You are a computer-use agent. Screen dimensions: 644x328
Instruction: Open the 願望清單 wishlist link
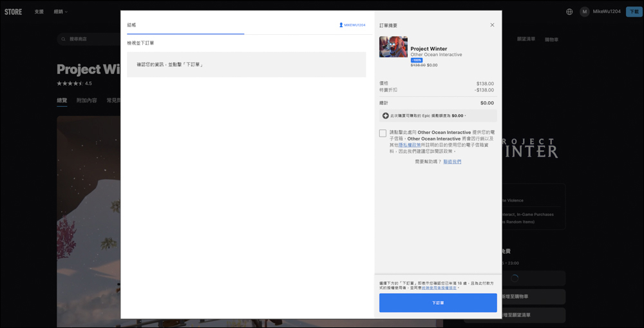pyautogui.click(x=526, y=39)
